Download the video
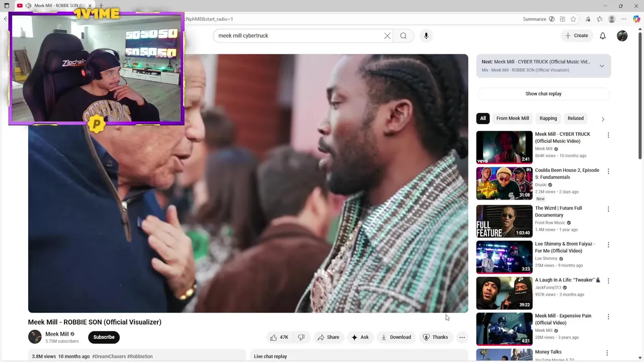Screen dimensions: 644x362 coord(396,337)
